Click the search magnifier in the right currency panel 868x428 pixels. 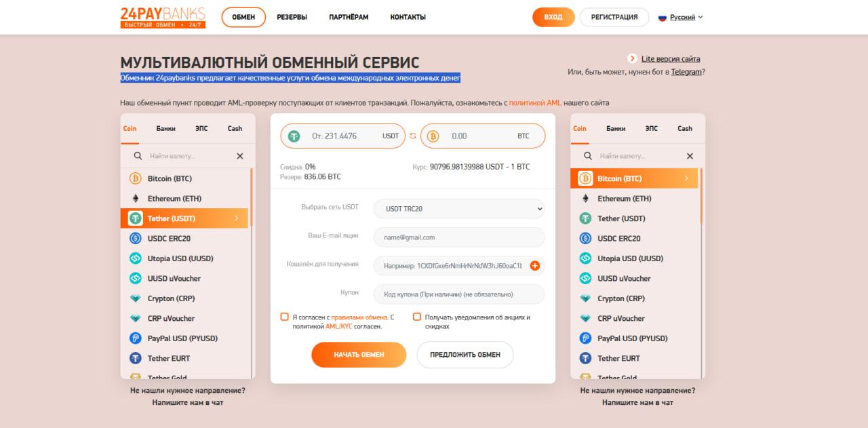pos(588,156)
